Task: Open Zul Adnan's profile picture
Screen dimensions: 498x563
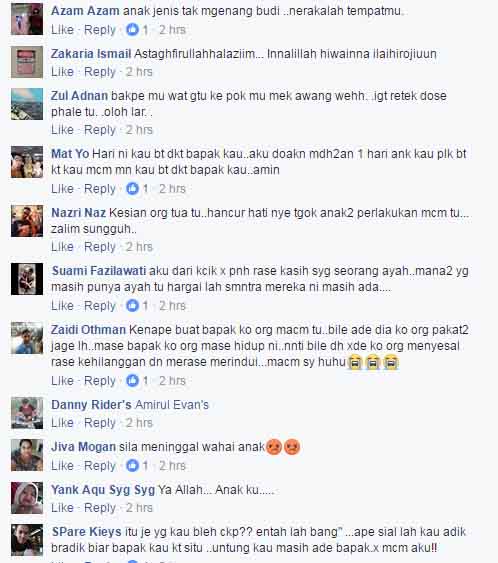Action: (x=27, y=104)
